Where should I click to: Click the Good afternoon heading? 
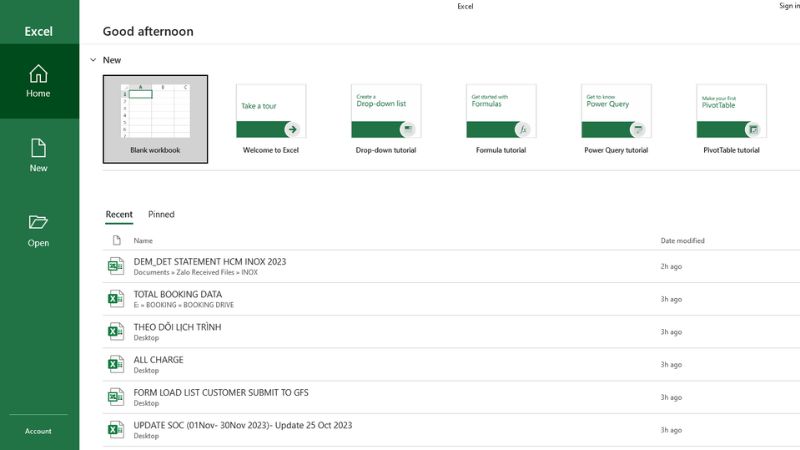pyautogui.click(x=148, y=31)
